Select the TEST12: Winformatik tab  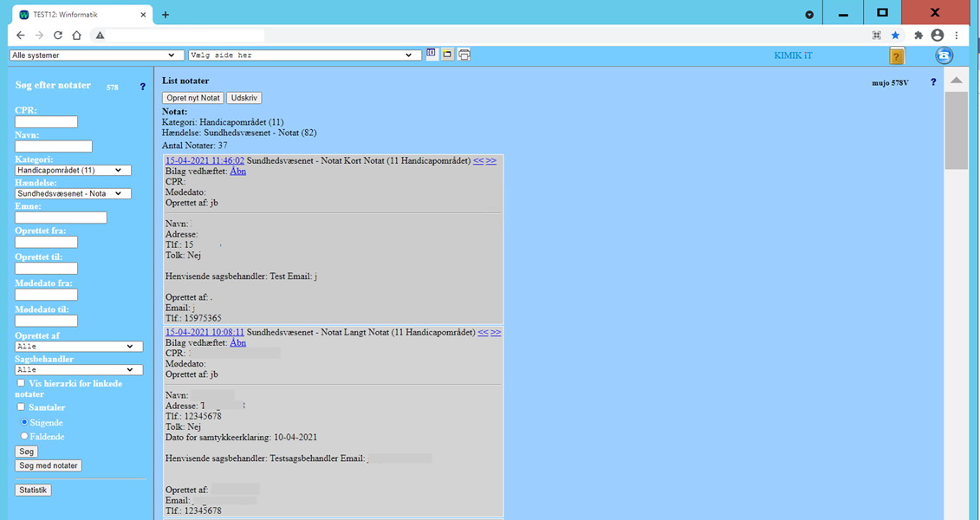(x=81, y=15)
